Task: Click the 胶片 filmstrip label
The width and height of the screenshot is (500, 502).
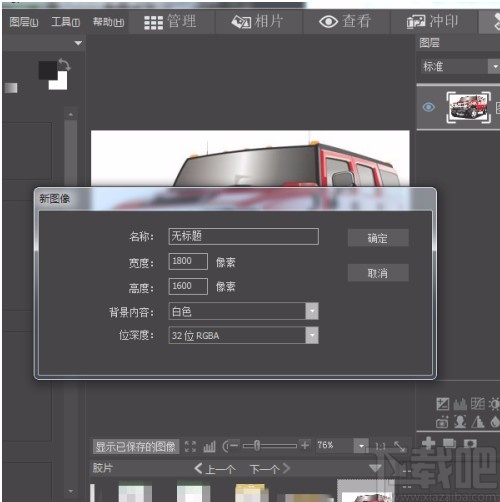Action: [103, 468]
